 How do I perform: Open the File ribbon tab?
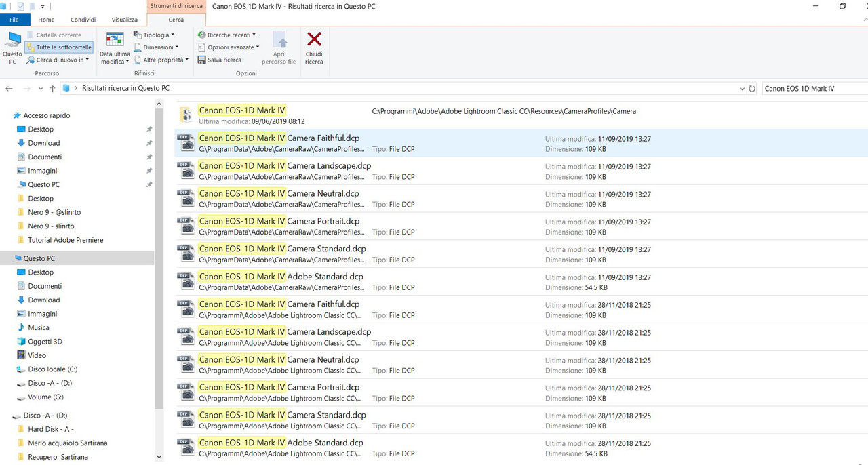[x=14, y=20]
